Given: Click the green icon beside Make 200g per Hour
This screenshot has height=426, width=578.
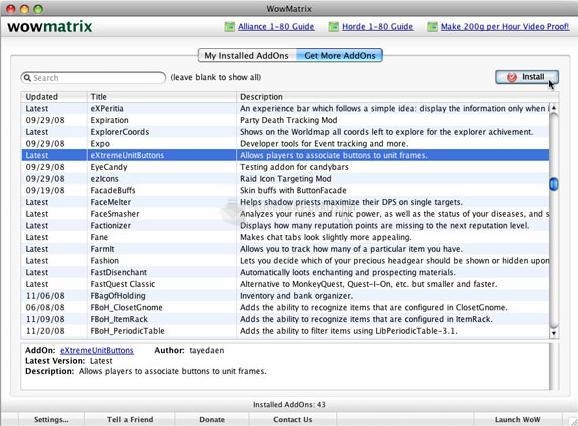Looking at the screenshot, I should pos(432,27).
